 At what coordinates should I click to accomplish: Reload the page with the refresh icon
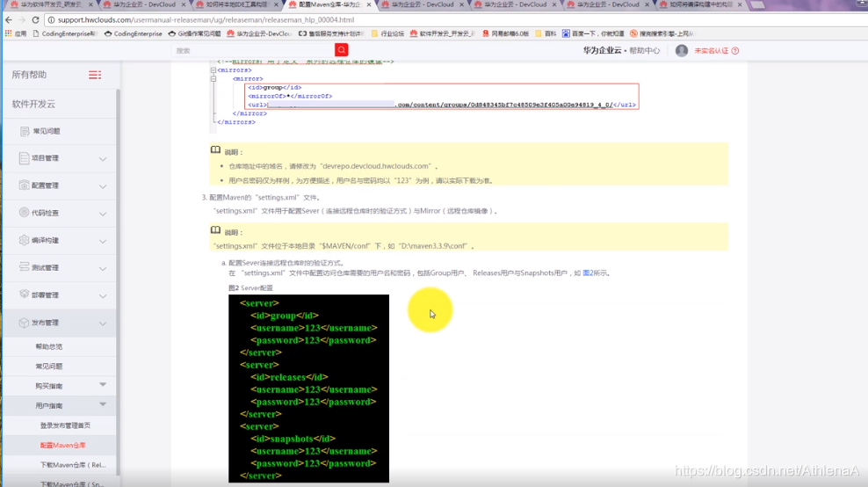coord(35,20)
